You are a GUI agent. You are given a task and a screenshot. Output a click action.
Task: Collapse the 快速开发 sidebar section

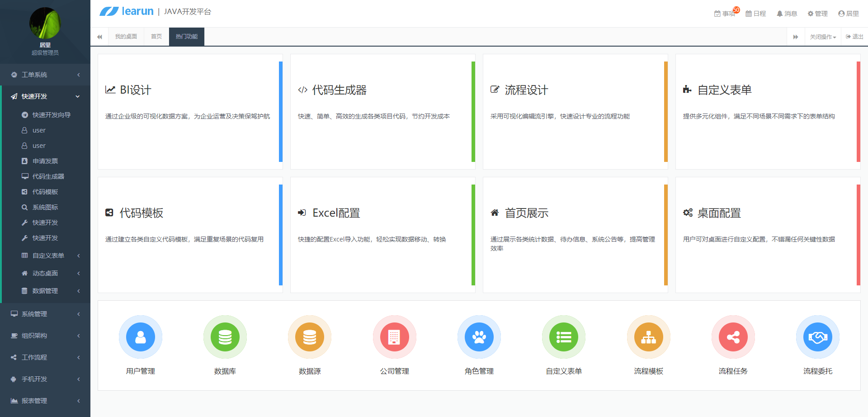[x=45, y=96]
